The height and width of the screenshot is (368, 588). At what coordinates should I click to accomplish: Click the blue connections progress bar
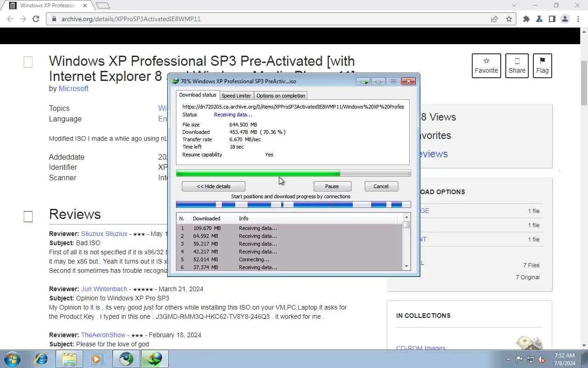point(294,205)
